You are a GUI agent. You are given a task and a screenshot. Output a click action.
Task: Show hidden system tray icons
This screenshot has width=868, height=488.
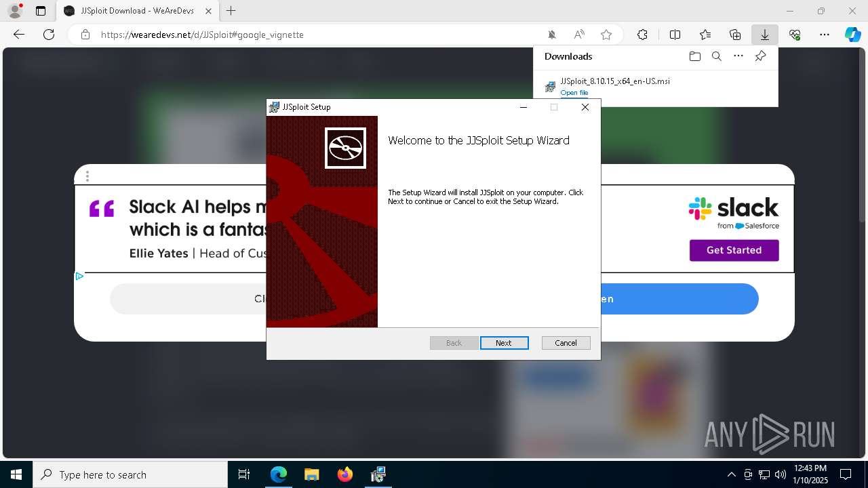pyautogui.click(x=731, y=474)
